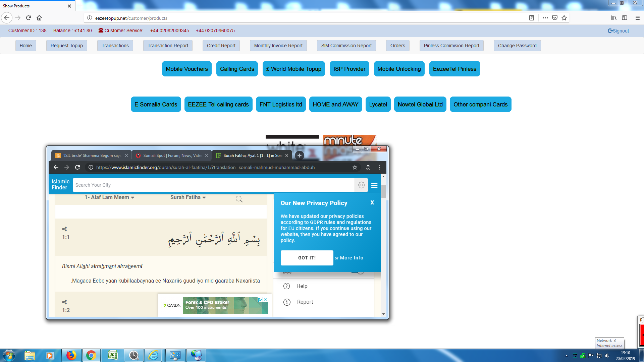Bookmark this page star in Firefox

[x=564, y=18]
